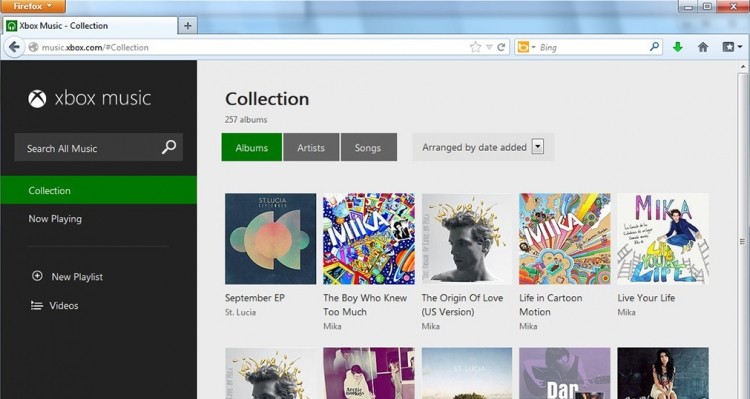Go to the Firefox home page icon

click(x=703, y=47)
